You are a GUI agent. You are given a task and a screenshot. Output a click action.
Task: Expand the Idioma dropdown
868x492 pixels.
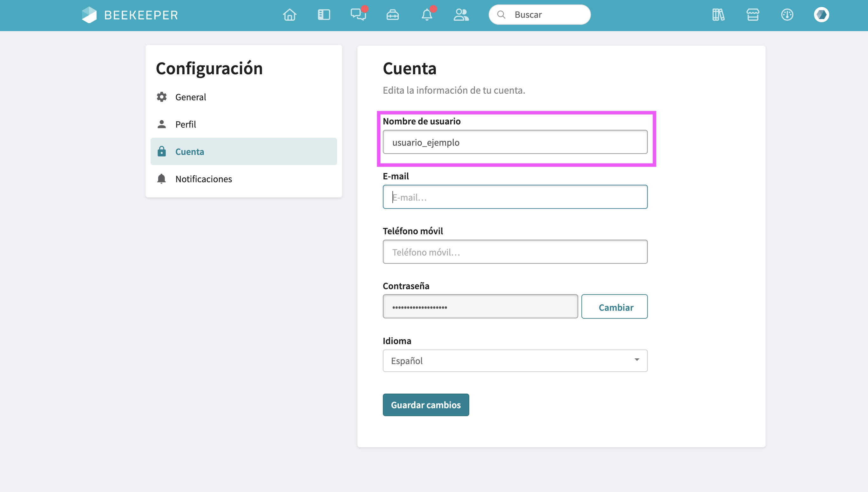[x=515, y=361]
